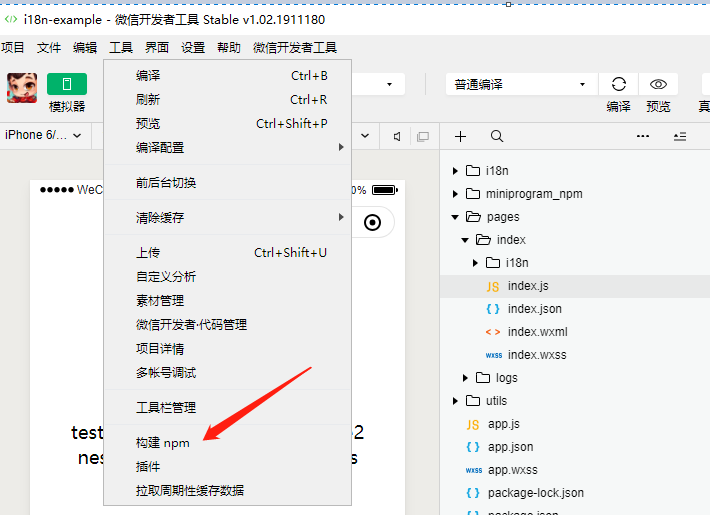Select 上传 in the tools menu
This screenshot has height=515, width=710.
coord(227,253)
